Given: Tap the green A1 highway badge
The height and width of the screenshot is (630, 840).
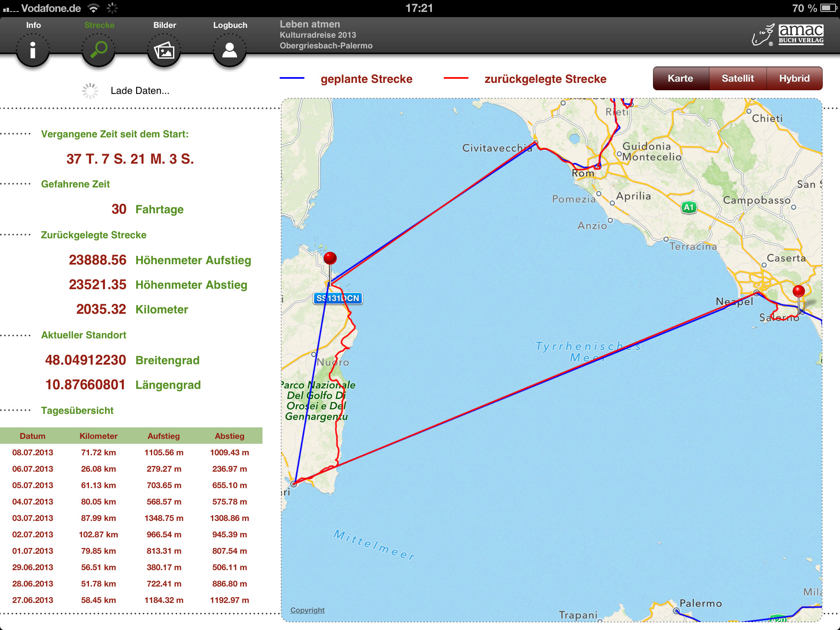Looking at the screenshot, I should coord(689,208).
